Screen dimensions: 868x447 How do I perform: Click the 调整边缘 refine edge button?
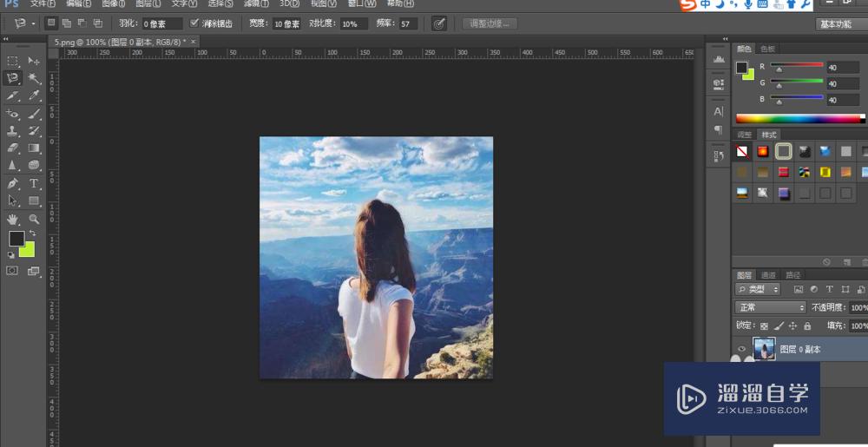(x=490, y=23)
